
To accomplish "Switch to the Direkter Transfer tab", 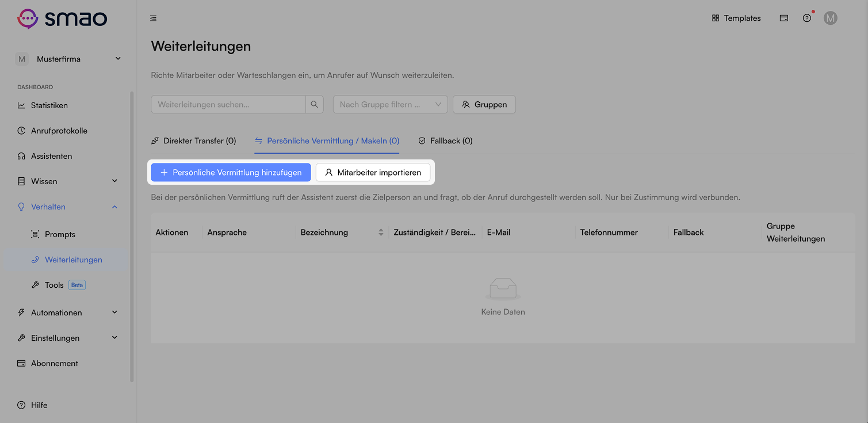I will (x=193, y=140).
